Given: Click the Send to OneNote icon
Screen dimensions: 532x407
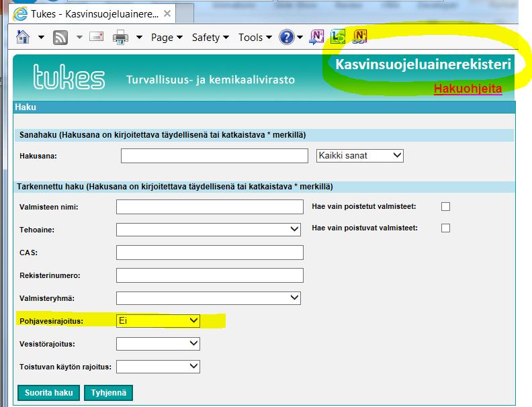Looking at the screenshot, I should 316,37.
